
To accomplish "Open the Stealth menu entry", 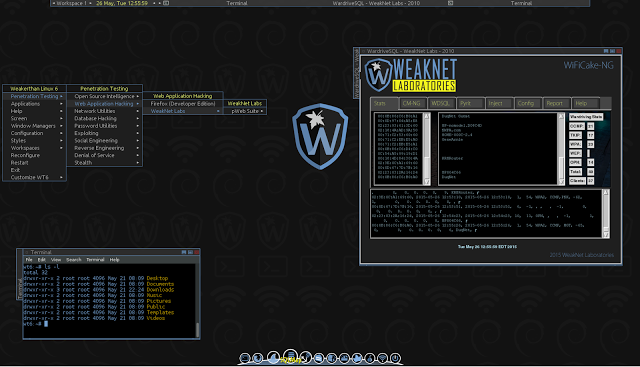I will pos(104,162).
